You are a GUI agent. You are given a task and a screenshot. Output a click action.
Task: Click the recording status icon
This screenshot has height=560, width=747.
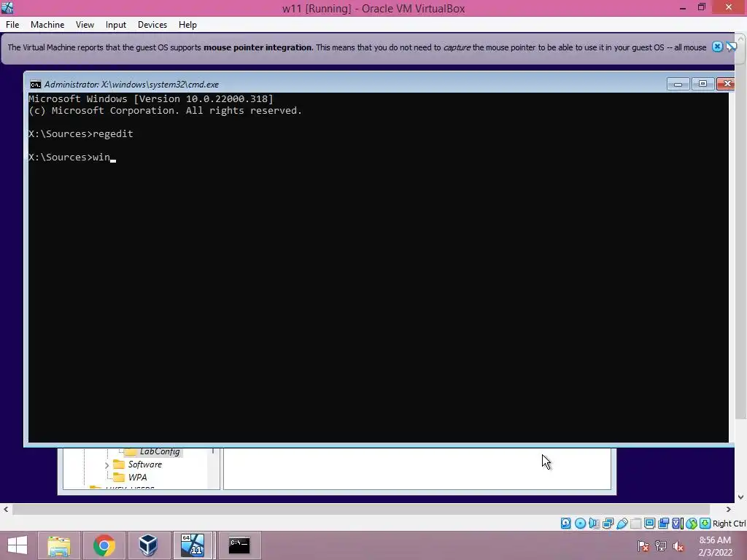663,524
